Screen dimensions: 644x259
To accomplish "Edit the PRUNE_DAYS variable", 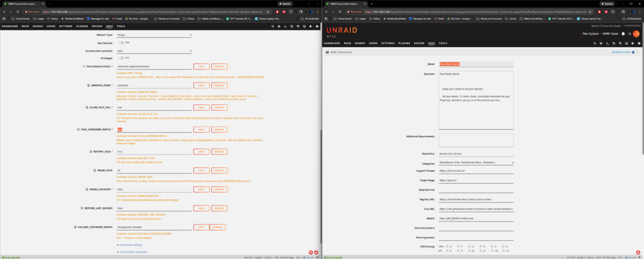I will coord(201,170).
